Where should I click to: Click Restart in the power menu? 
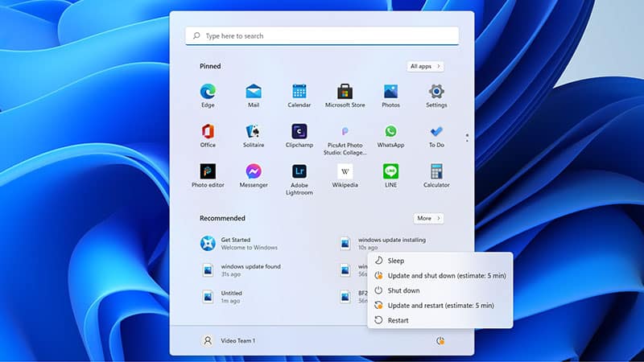398,320
